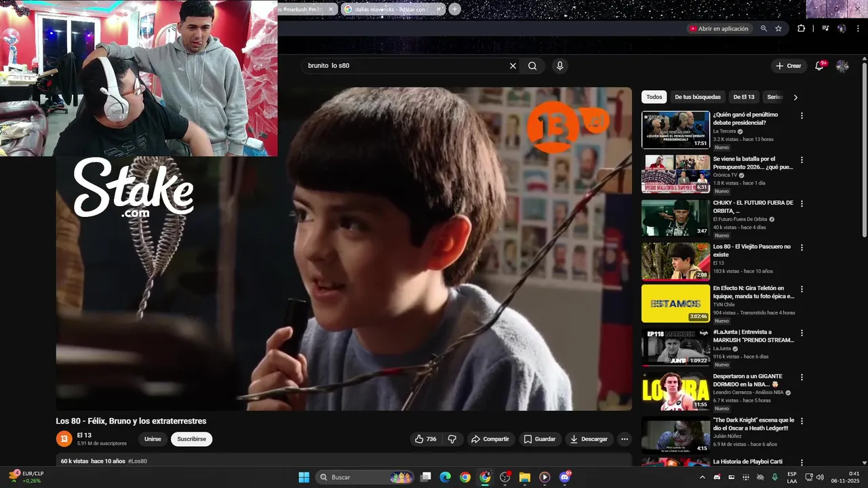Click the Descargar button
This screenshot has height=488, width=868.
[x=589, y=439]
